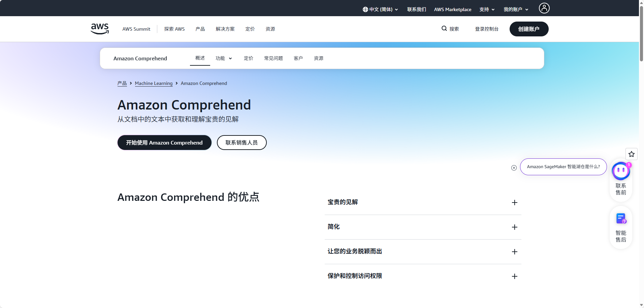The width and height of the screenshot is (644, 308).
Task: Open AWS Summit in main navigation
Action: [x=136, y=29]
